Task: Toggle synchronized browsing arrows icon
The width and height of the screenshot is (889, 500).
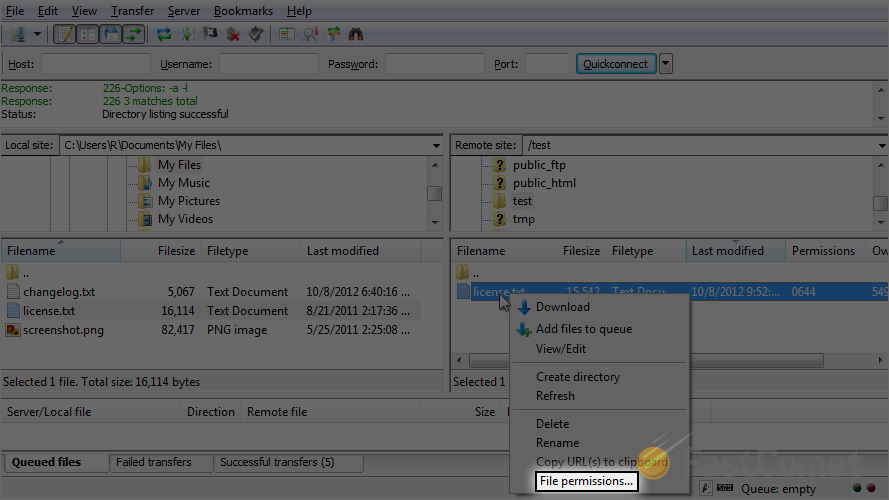Action: [x=333, y=35]
